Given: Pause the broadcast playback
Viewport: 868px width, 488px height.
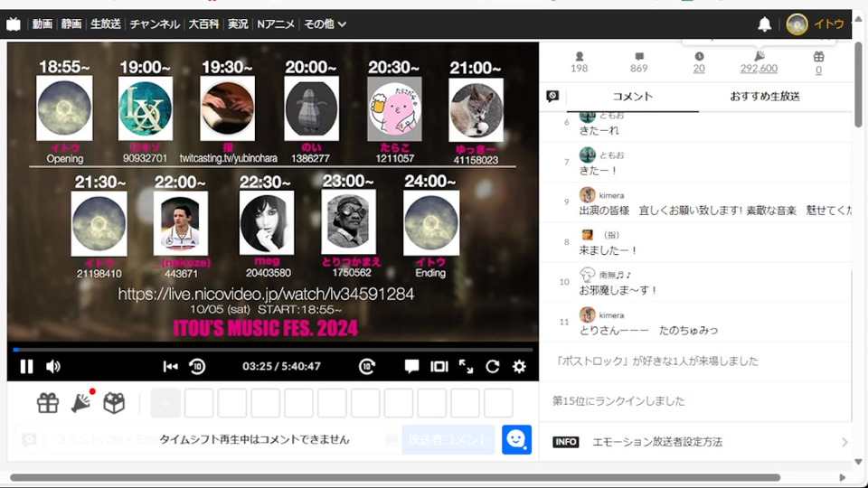Looking at the screenshot, I should 26,366.
